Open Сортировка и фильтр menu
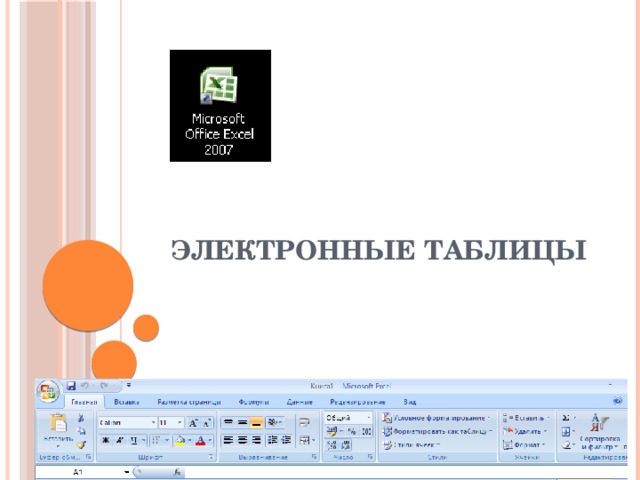640x480 pixels. [600, 431]
